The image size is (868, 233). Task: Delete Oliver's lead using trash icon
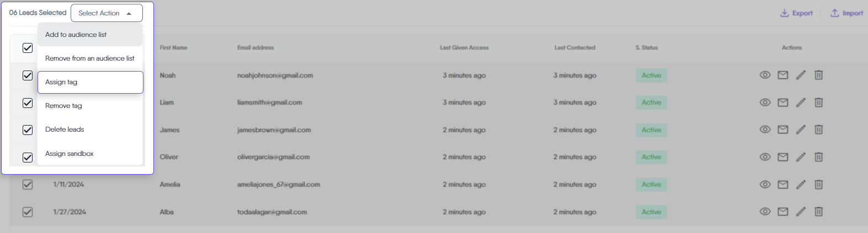click(x=818, y=157)
